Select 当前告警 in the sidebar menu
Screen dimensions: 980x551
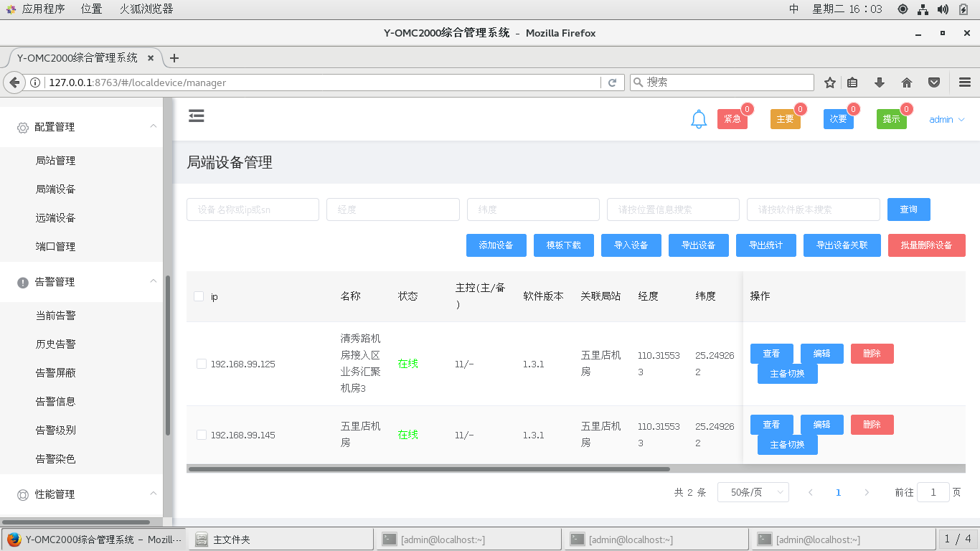[56, 316]
